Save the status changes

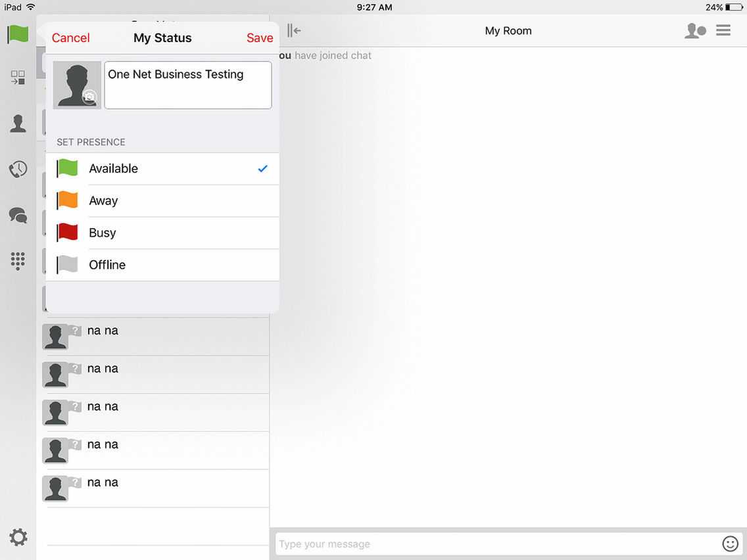tap(260, 37)
